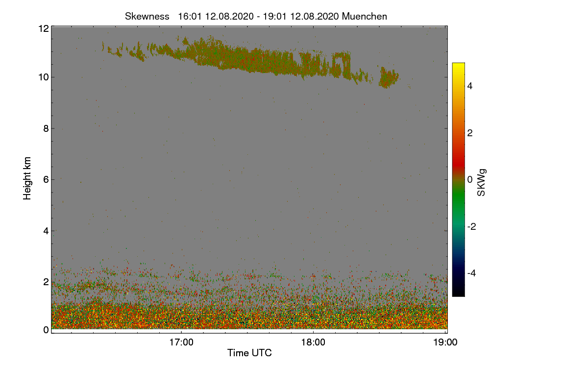Click the height tick label 10
The height and width of the screenshot is (392, 588).
[x=43, y=77]
